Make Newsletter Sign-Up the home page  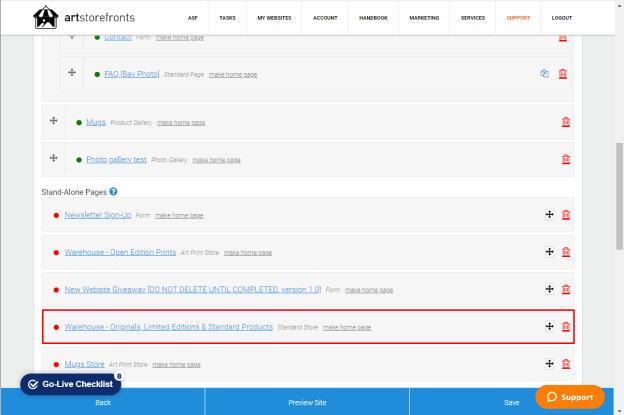(x=179, y=216)
